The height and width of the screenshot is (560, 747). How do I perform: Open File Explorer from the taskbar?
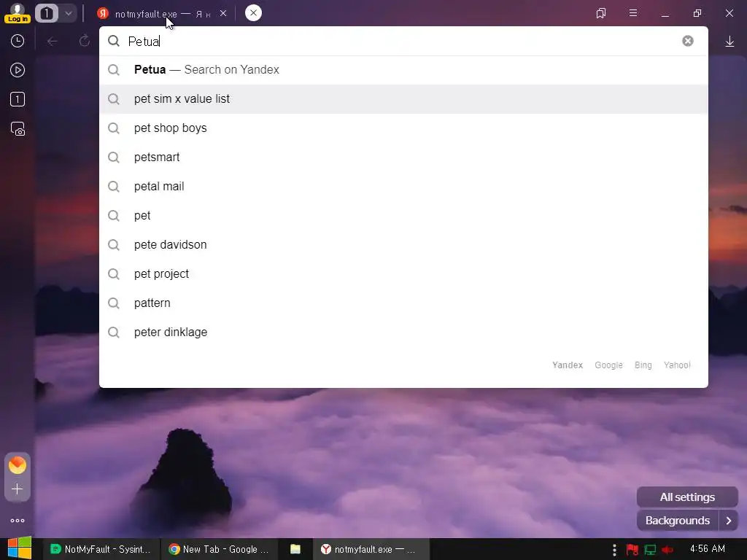tap(295, 549)
